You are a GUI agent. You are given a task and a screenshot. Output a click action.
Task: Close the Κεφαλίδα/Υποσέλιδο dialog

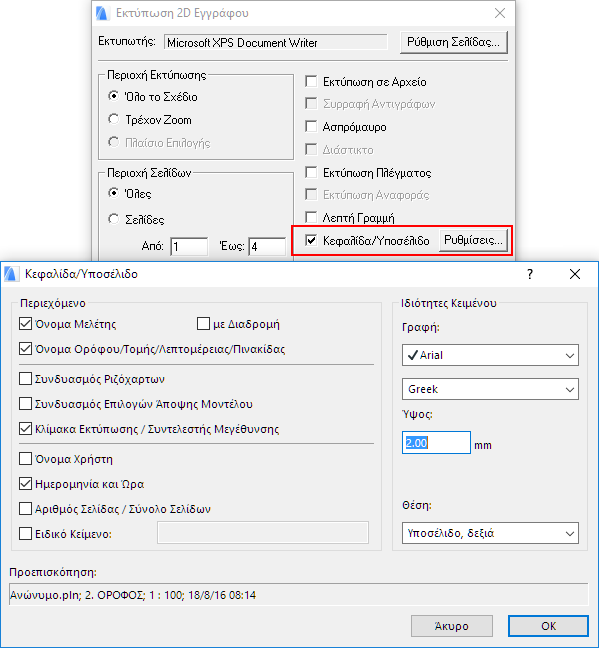tap(575, 274)
